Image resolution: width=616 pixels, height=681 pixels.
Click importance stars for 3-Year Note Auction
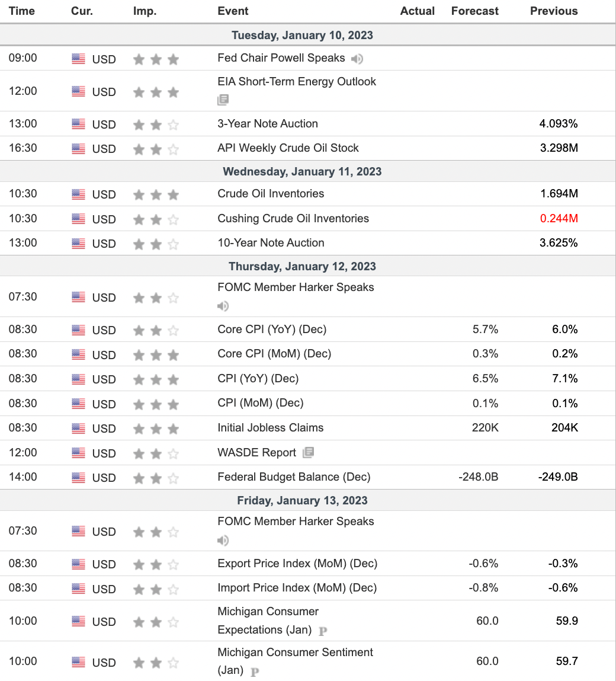click(x=156, y=124)
